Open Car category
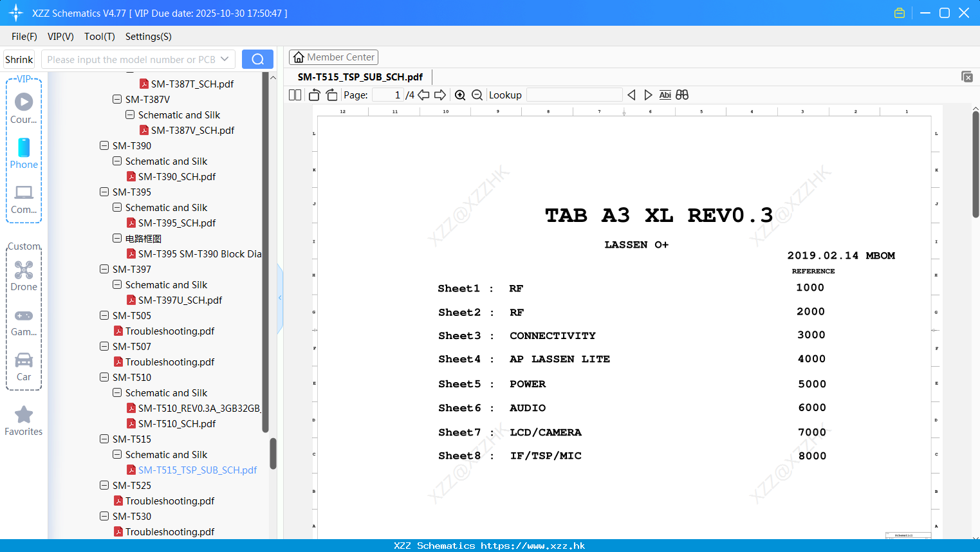980x552 pixels. 24,367
